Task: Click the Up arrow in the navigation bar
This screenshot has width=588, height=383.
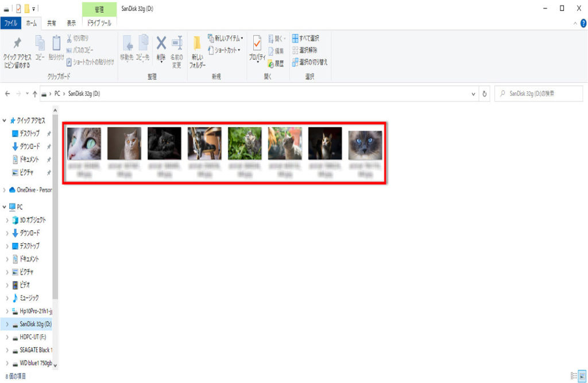Action: [x=36, y=94]
